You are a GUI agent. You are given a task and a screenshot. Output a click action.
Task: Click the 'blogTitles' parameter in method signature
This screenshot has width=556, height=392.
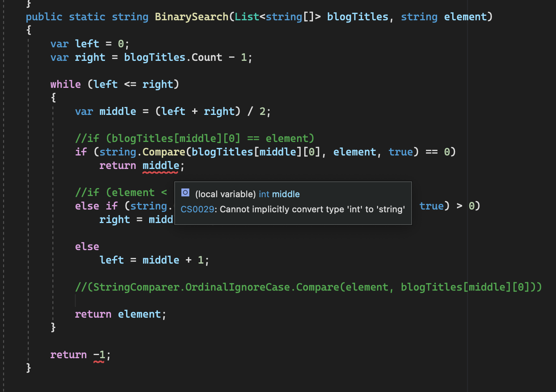coord(357,17)
